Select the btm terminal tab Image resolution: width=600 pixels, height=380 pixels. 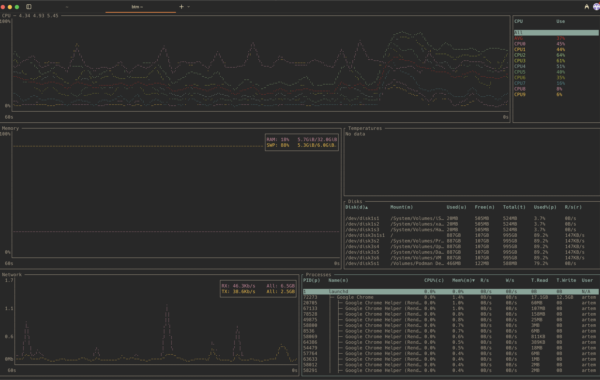[x=140, y=7]
